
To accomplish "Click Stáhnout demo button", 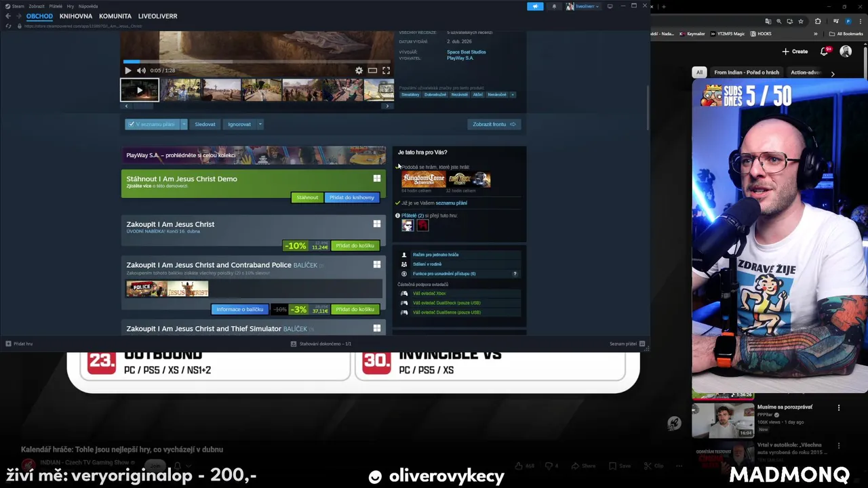I will (307, 197).
